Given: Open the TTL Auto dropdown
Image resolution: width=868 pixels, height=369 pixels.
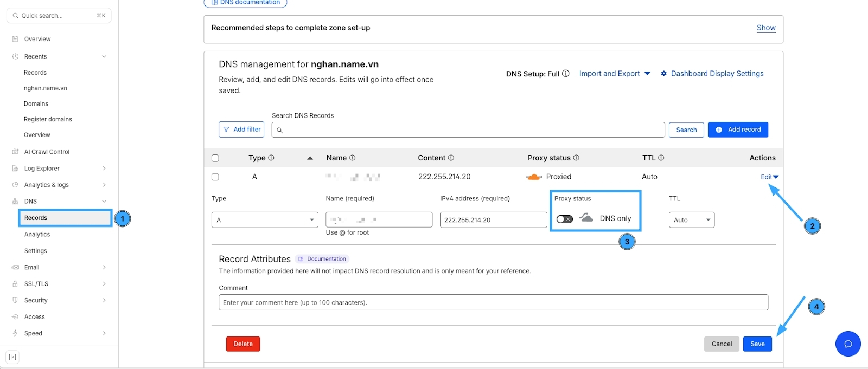Looking at the screenshot, I should 691,220.
